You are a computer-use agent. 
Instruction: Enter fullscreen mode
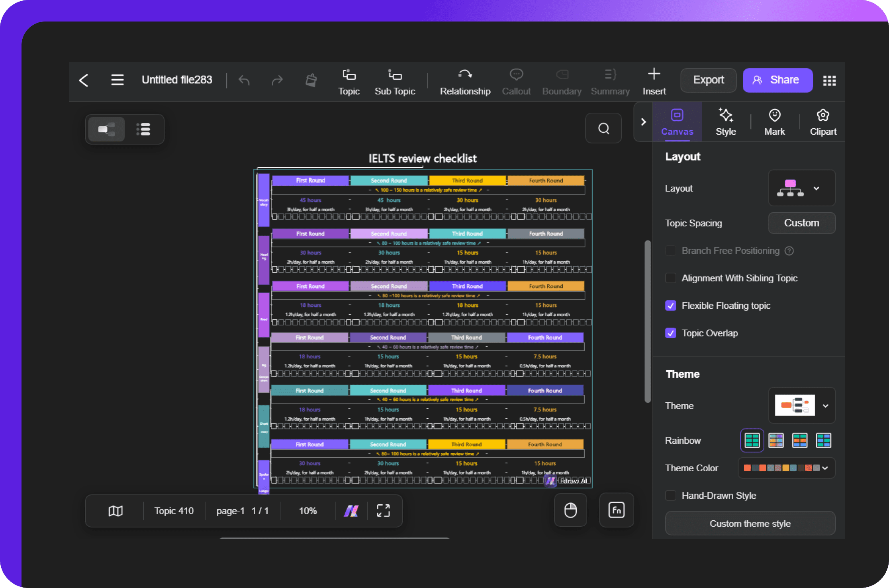click(x=383, y=511)
